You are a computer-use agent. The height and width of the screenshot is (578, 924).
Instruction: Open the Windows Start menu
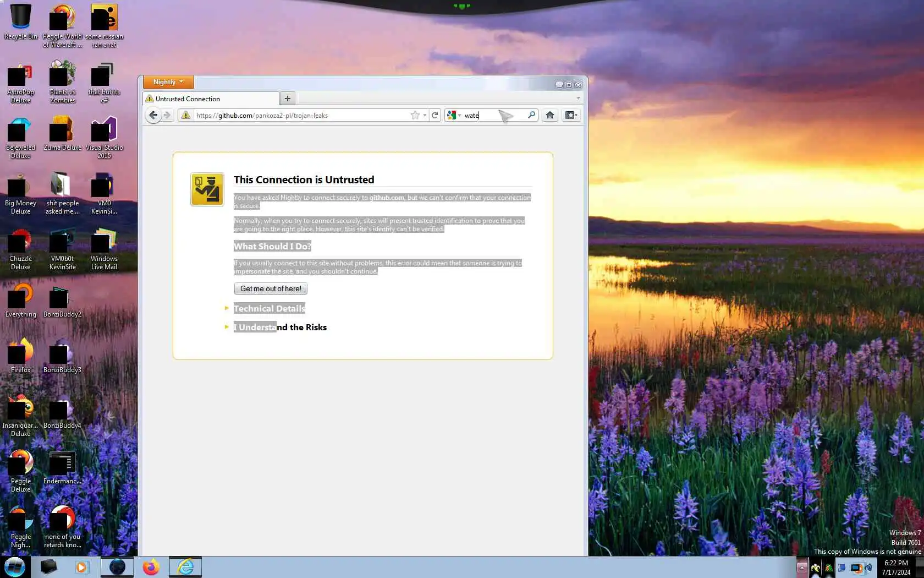pyautogui.click(x=15, y=566)
